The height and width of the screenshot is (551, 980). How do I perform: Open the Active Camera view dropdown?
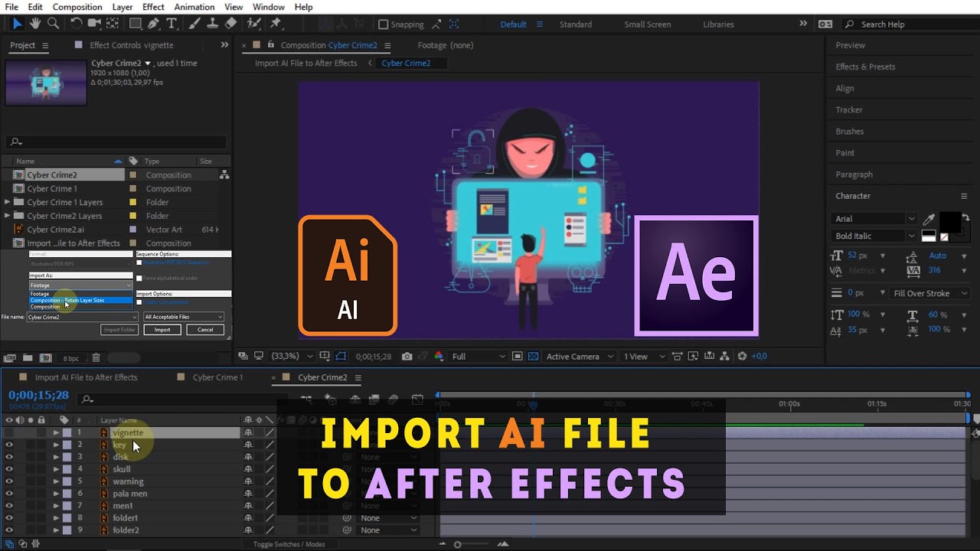click(x=580, y=356)
